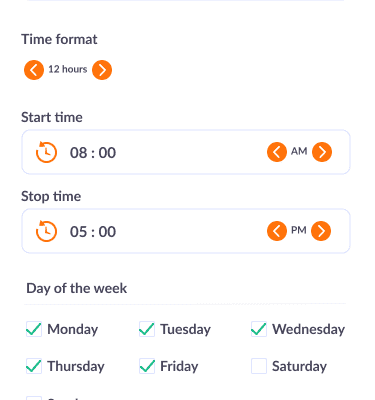Switch Start time AM using right arrow
The image size is (375, 400).
click(x=322, y=152)
